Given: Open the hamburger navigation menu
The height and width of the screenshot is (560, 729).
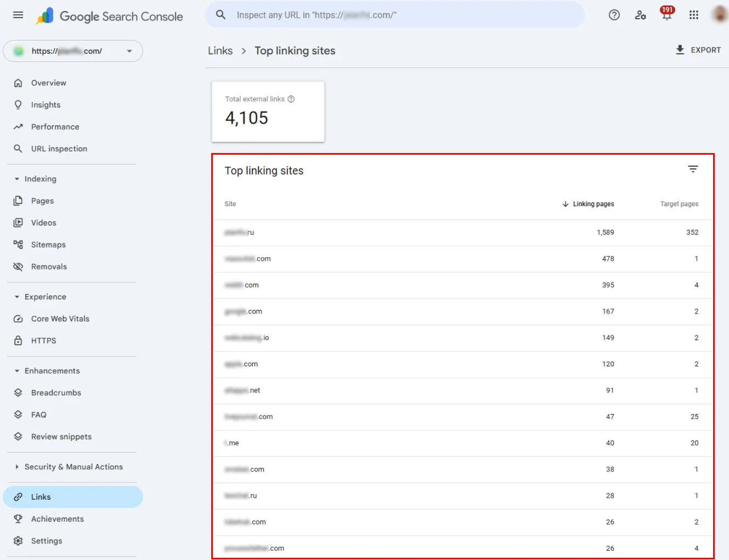Looking at the screenshot, I should click(x=18, y=15).
